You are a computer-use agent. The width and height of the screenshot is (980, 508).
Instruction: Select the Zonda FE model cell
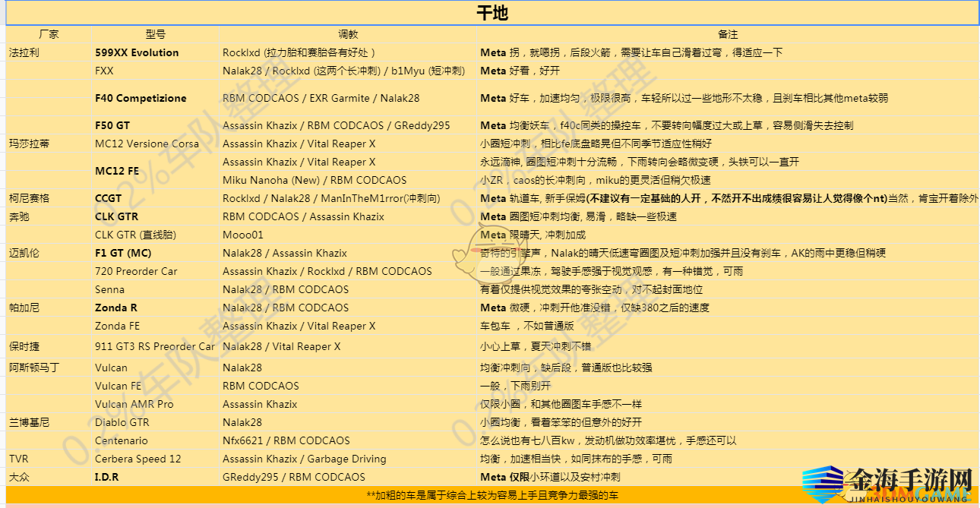tap(156, 326)
